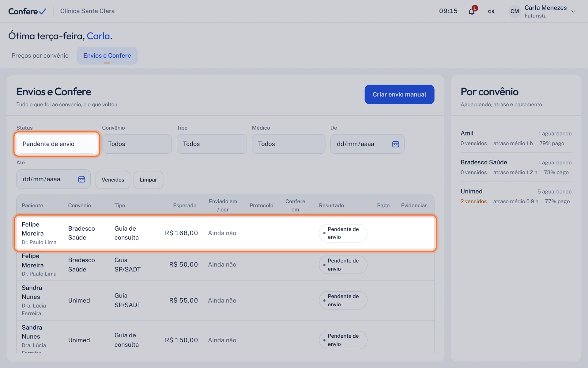The image size is (588, 368).
Task: Select Felipe Moreira Guia de consulta row
Action: click(x=225, y=233)
